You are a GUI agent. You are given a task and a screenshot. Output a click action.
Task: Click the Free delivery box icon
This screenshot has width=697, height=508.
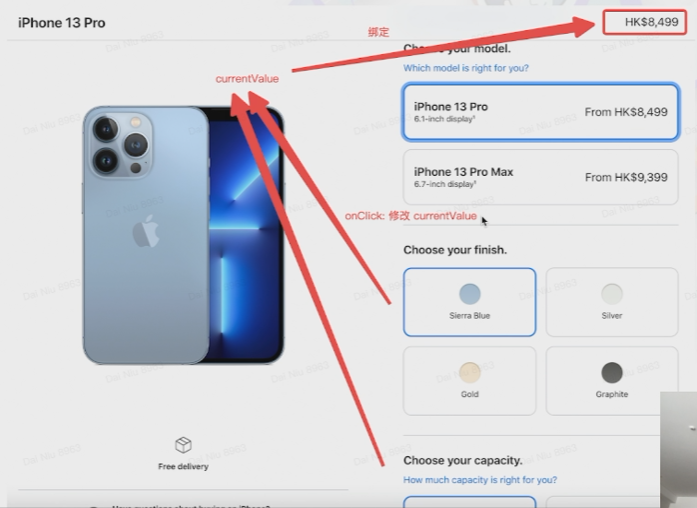(183, 444)
